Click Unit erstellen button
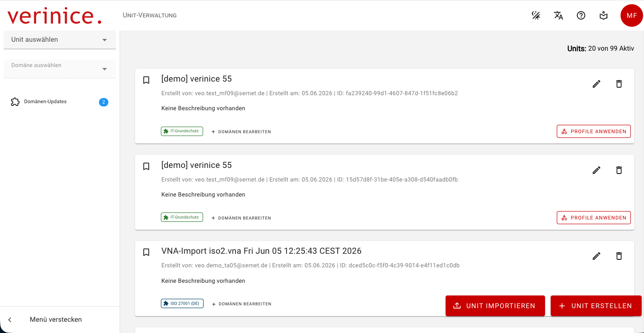The height and width of the screenshot is (333, 644). (596, 306)
